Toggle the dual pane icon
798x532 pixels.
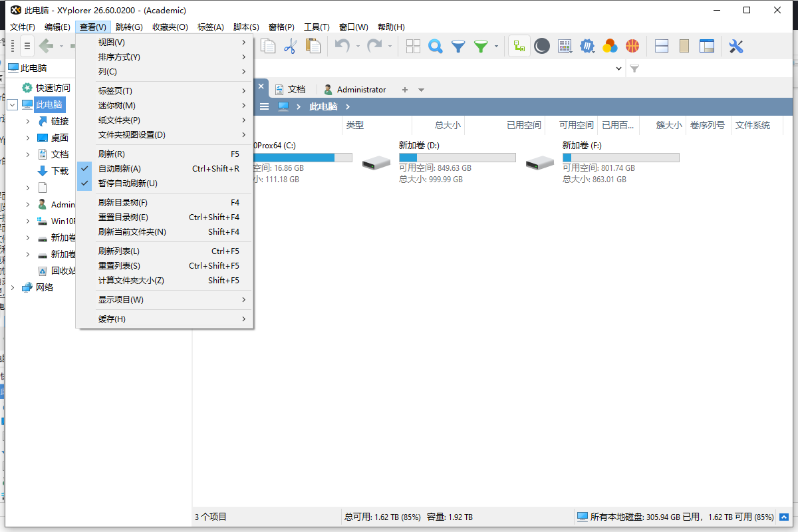click(x=662, y=46)
